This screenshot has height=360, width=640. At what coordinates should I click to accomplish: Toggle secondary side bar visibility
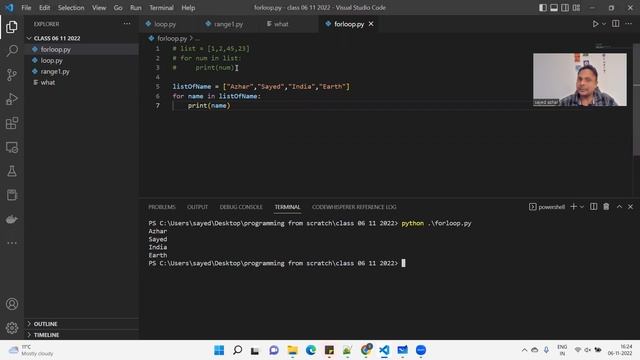tap(565, 8)
